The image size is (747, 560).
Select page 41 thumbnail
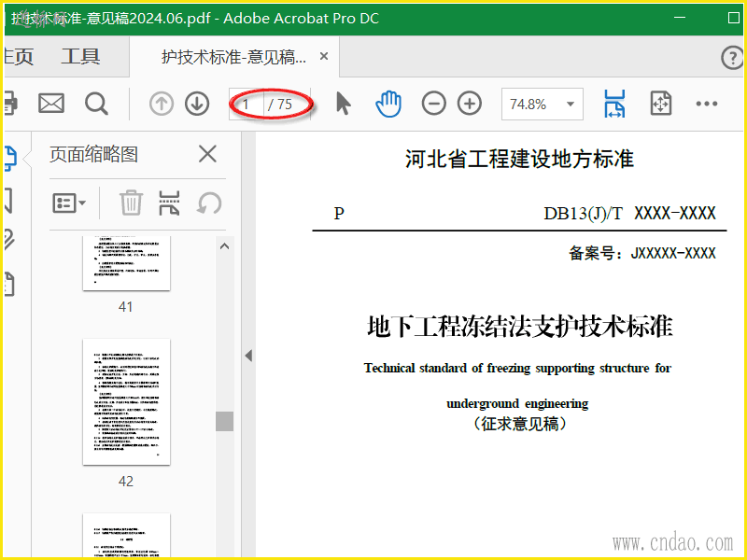click(x=126, y=263)
